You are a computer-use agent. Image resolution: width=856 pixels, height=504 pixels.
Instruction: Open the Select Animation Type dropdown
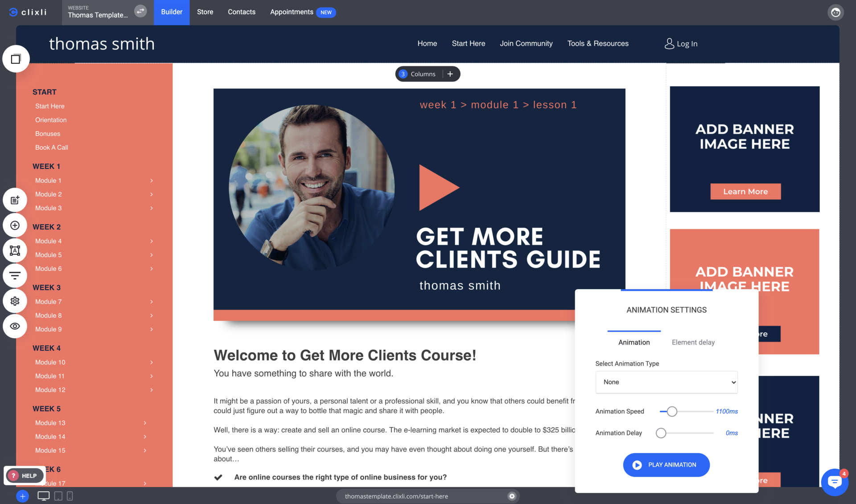coord(667,382)
